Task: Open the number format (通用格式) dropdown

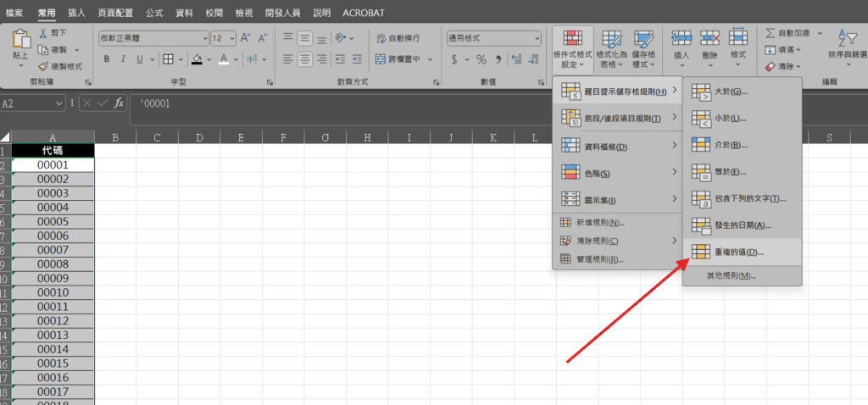Action: (x=537, y=38)
